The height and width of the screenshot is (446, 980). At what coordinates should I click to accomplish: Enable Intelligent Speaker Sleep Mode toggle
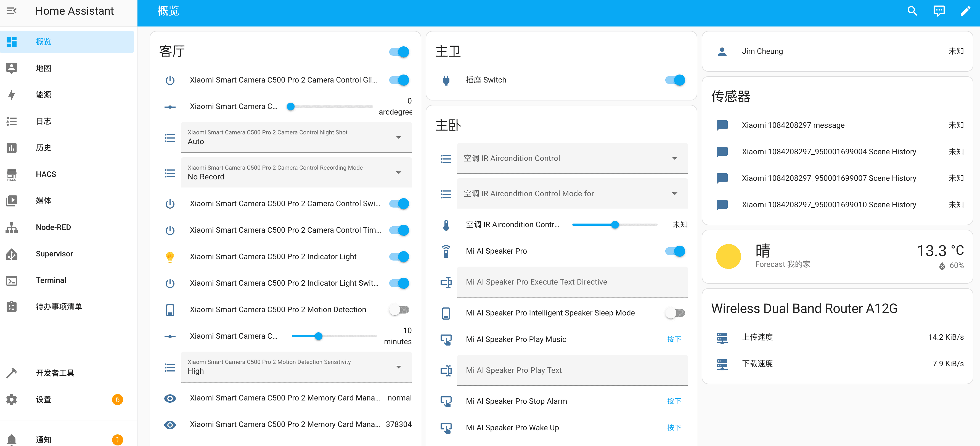coord(675,313)
